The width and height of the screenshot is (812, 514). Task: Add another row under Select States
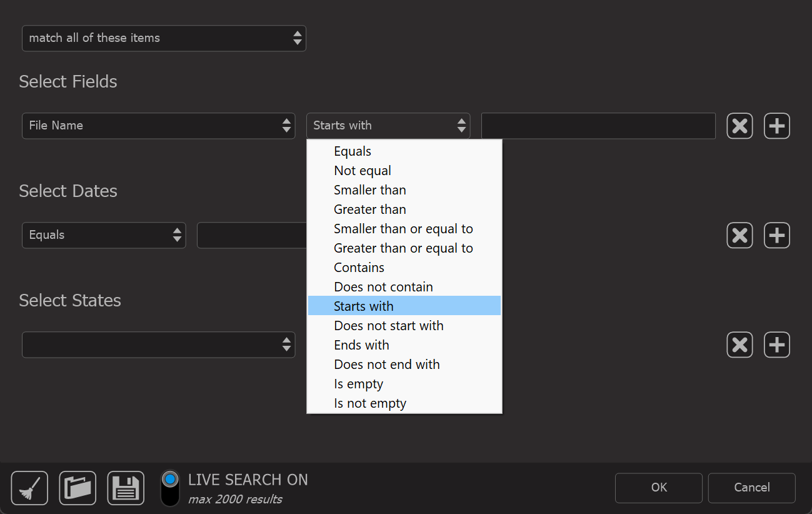tap(777, 345)
